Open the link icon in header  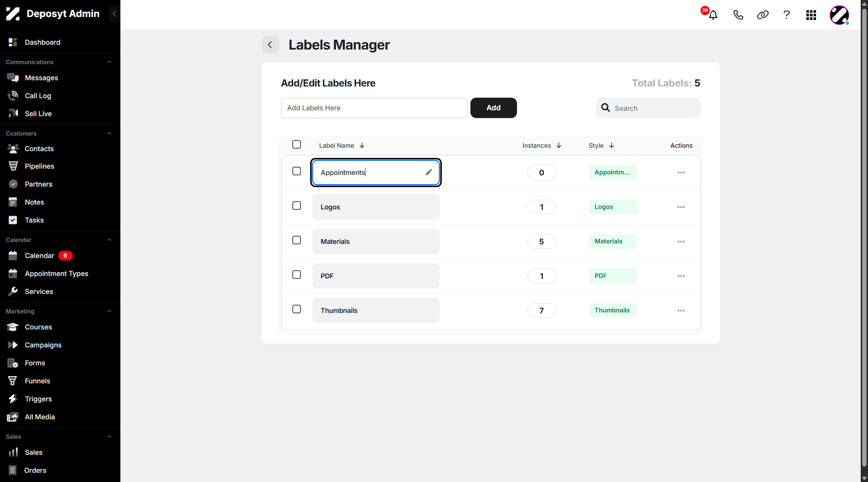[763, 15]
